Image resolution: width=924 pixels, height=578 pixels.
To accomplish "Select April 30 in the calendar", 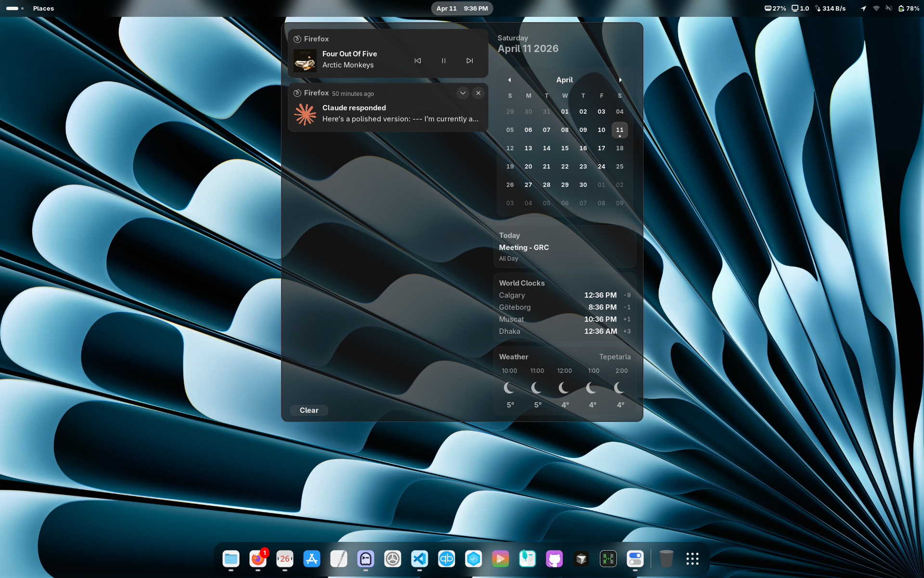I will pos(583,185).
